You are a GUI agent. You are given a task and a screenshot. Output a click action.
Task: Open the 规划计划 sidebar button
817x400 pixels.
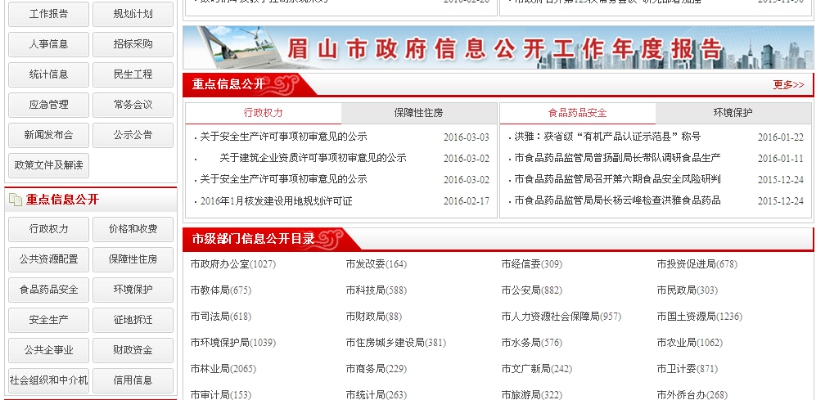[x=133, y=14]
